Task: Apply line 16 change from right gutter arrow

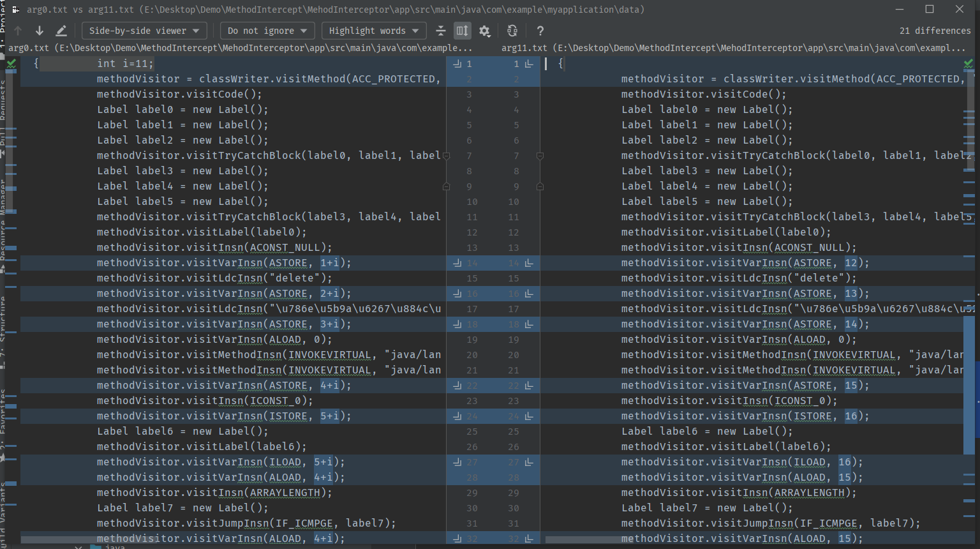Action: click(529, 294)
